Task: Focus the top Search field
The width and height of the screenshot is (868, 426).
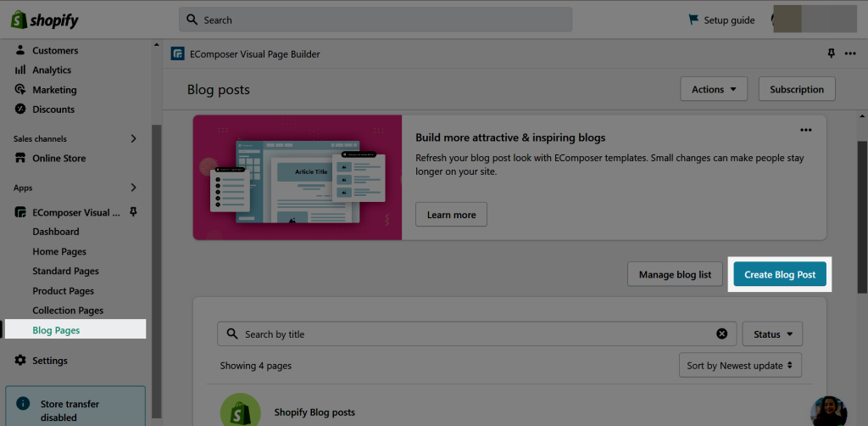Action: point(376,20)
